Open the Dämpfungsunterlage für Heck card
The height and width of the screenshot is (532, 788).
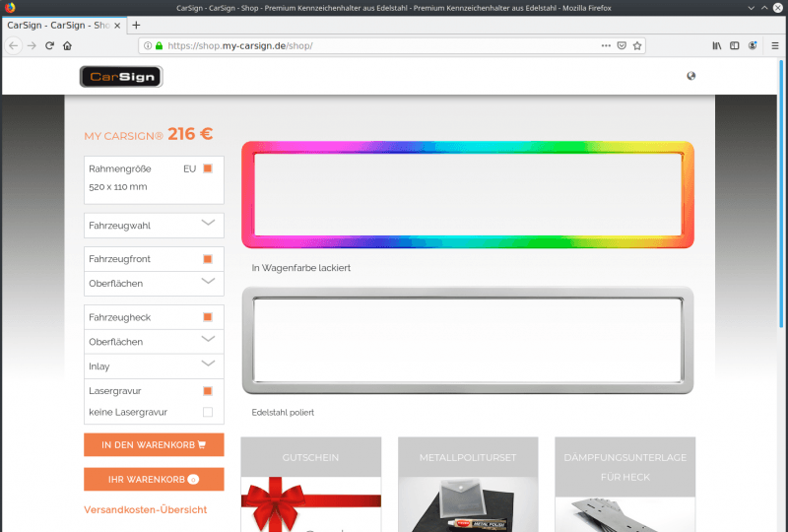tap(625, 485)
